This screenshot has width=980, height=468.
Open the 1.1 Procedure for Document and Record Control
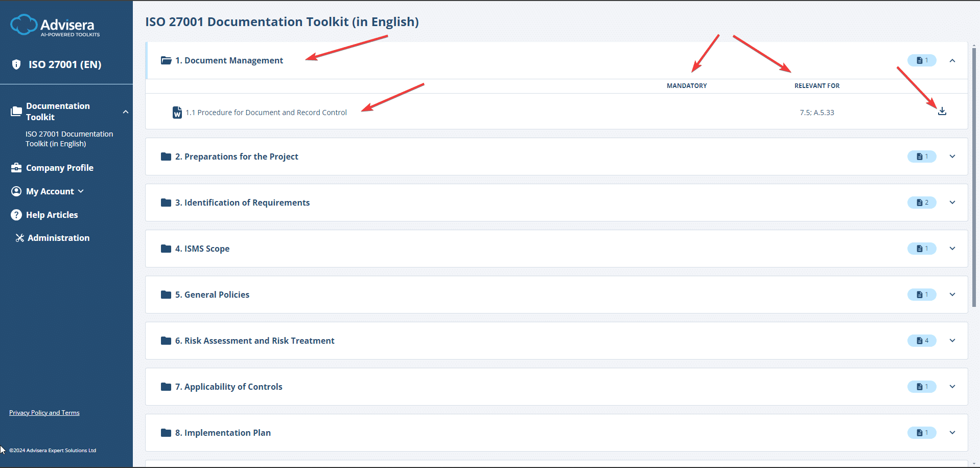coord(266,113)
